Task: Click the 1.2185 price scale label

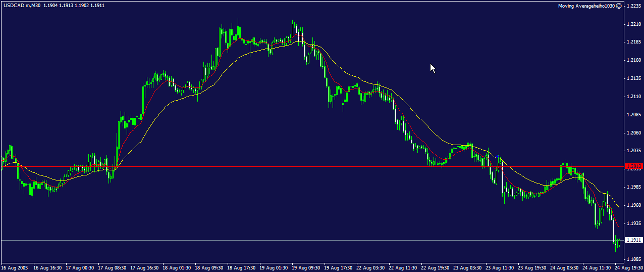Action: [x=633, y=42]
